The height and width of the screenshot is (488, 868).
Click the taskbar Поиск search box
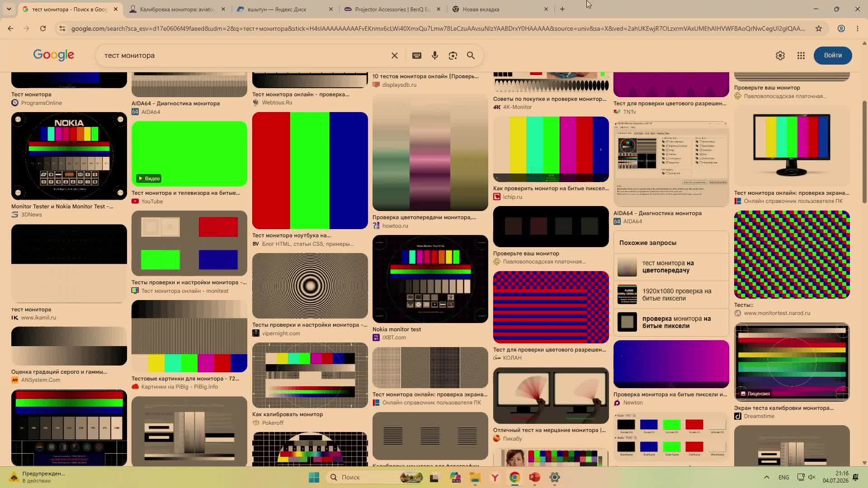[x=376, y=477]
